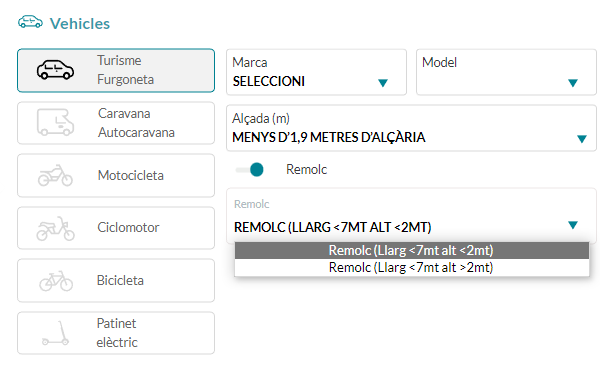
Task: Select the Turisme Furgoneta car icon
Action: pos(55,70)
